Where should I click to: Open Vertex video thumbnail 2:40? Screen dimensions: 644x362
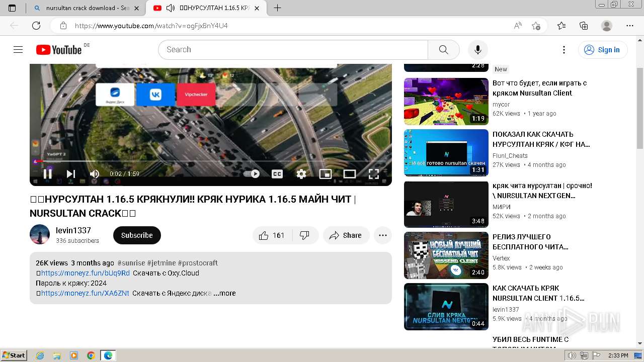coord(446,255)
